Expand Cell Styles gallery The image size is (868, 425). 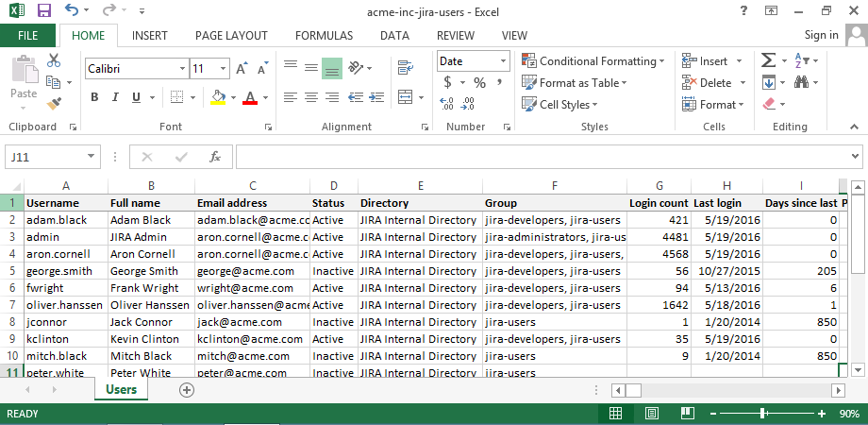click(559, 104)
